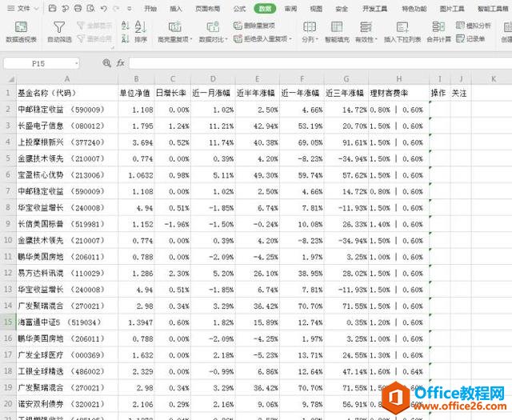Click the 全部显示 show all filter button
Screen dimensions: 512x420
[x=94, y=25]
